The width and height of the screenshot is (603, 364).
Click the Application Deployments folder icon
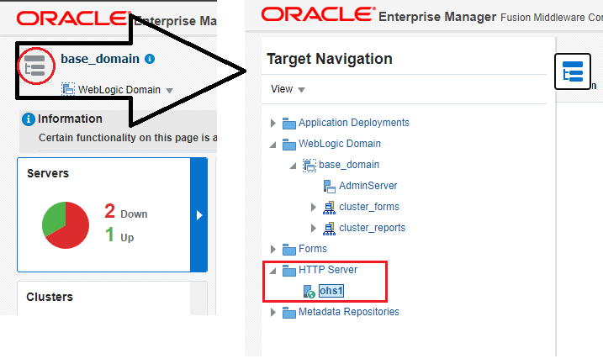[288, 123]
